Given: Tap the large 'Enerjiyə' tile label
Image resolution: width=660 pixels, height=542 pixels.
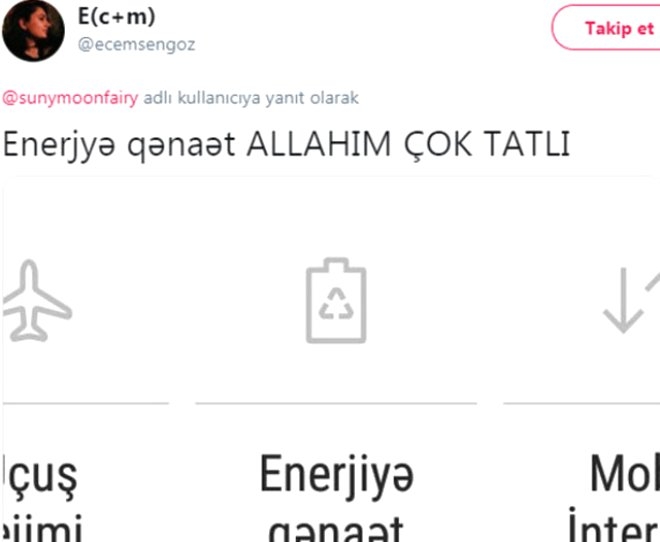Looking at the screenshot, I should pyautogui.click(x=337, y=476).
